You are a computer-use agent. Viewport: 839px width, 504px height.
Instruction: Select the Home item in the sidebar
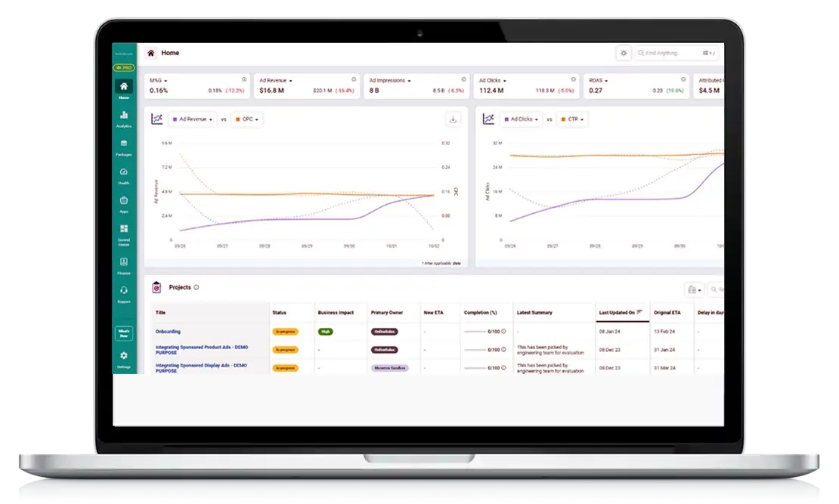point(123,89)
